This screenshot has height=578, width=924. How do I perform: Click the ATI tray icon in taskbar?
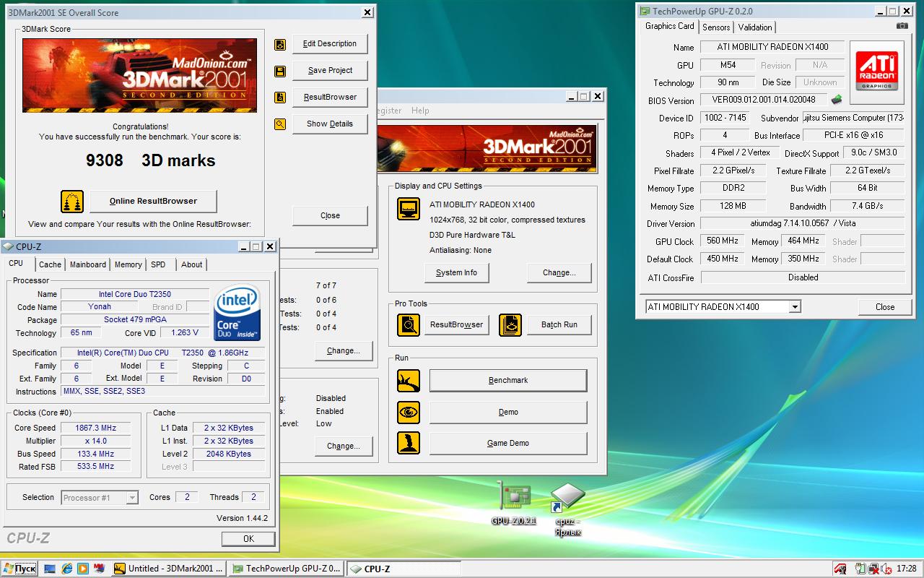click(840, 569)
